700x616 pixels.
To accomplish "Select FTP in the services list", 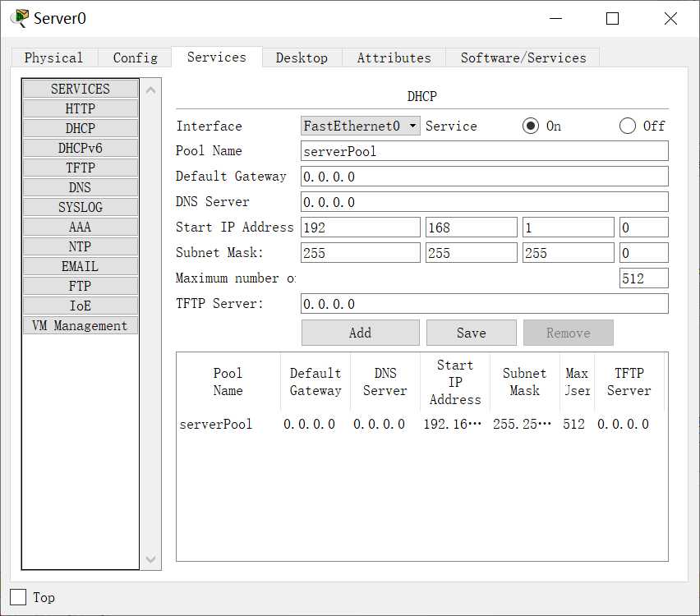I will (x=81, y=286).
